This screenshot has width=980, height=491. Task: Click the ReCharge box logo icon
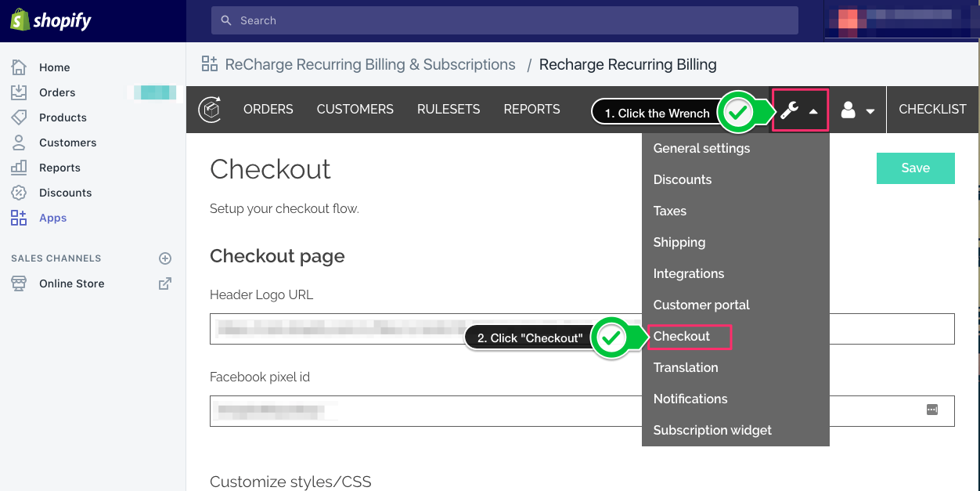(x=209, y=110)
